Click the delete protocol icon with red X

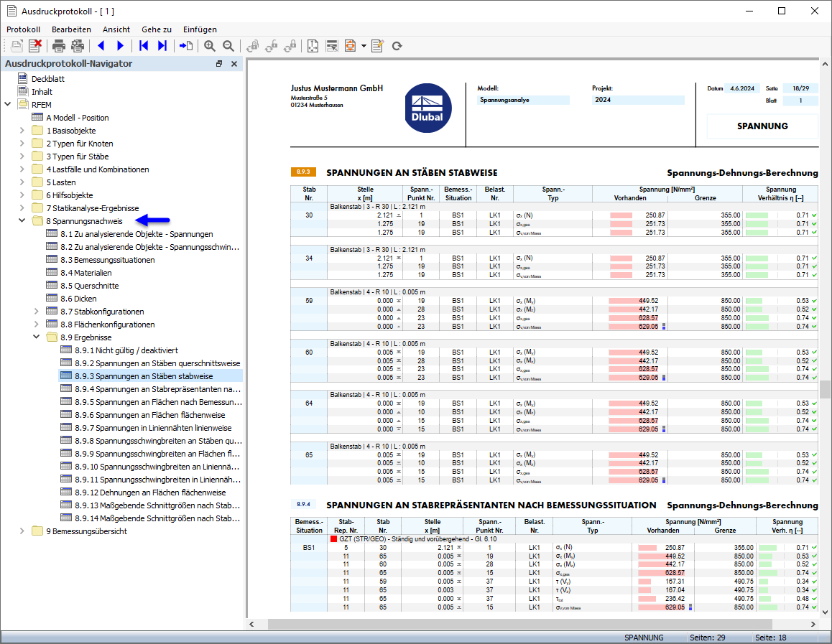35,46
